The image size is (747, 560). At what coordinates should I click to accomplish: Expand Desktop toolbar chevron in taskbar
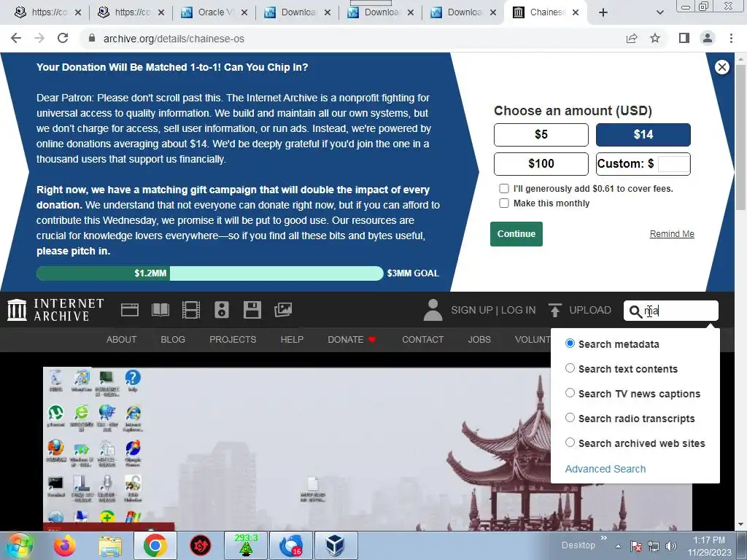click(x=604, y=538)
